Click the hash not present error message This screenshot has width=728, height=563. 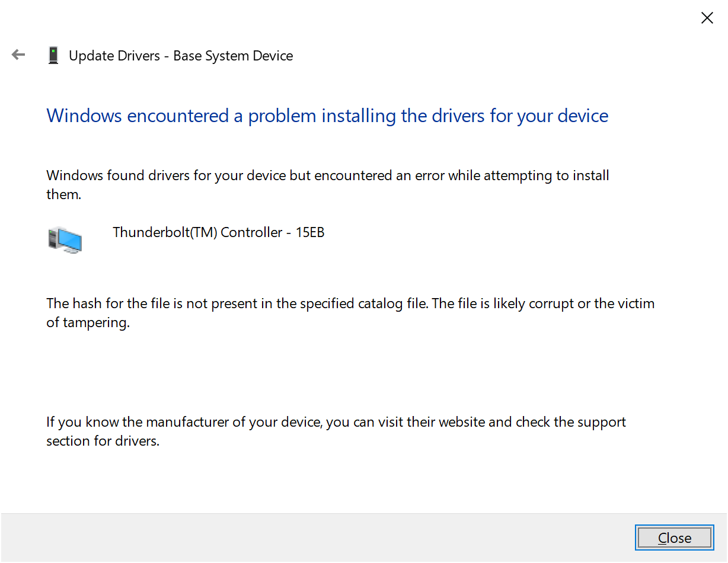click(x=350, y=313)
